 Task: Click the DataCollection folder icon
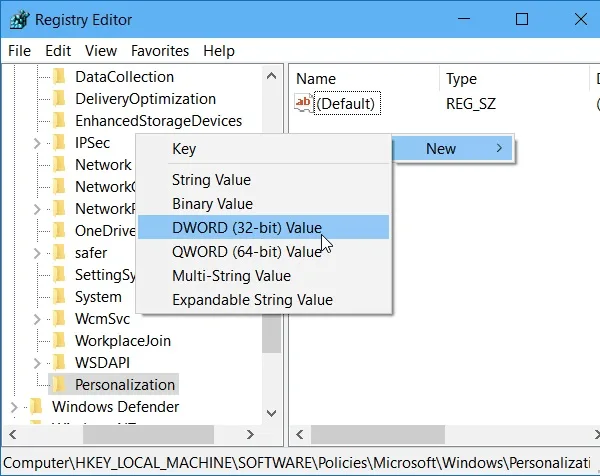click(x=59, y=77)
